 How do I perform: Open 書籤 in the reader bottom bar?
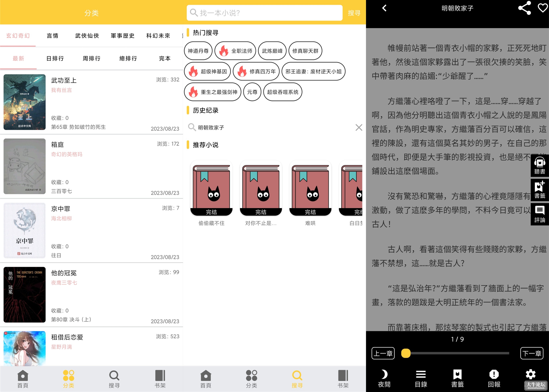click(457, 378)
